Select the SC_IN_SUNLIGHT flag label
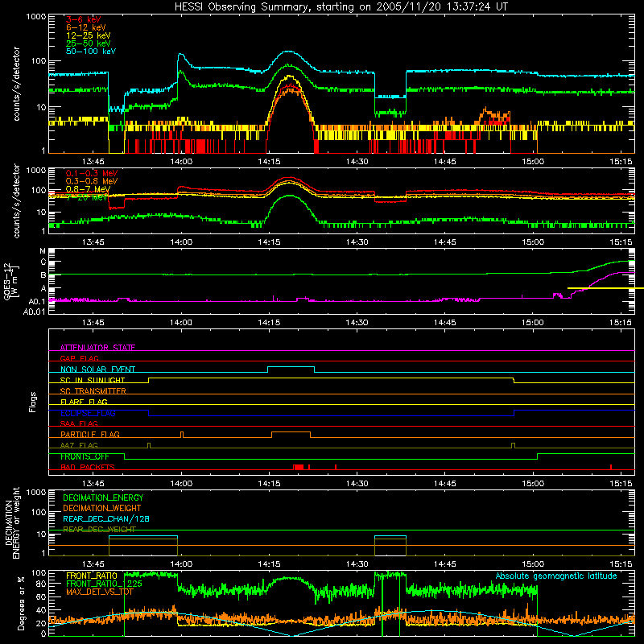The height and width of the screenshot is (644, 644). [93, 380]
